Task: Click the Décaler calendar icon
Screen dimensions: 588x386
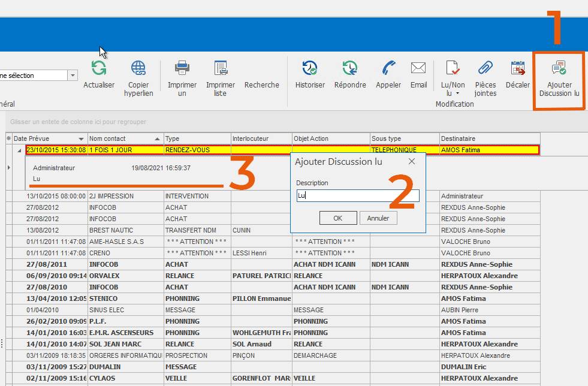Action: (517, 68)
